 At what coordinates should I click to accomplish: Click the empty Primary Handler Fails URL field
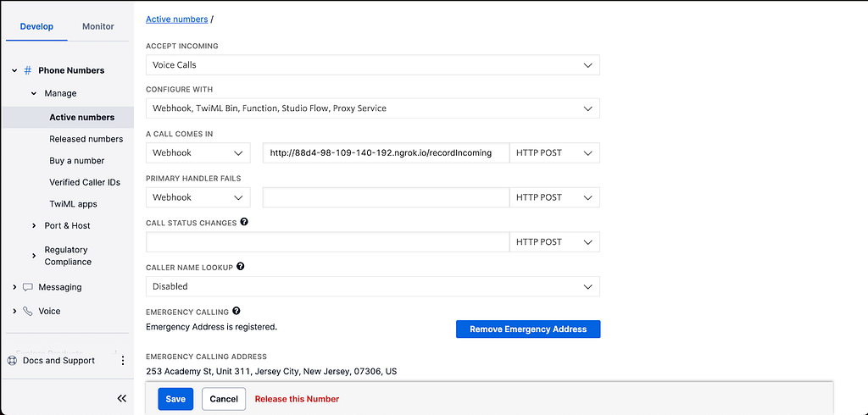coord(386,197)
